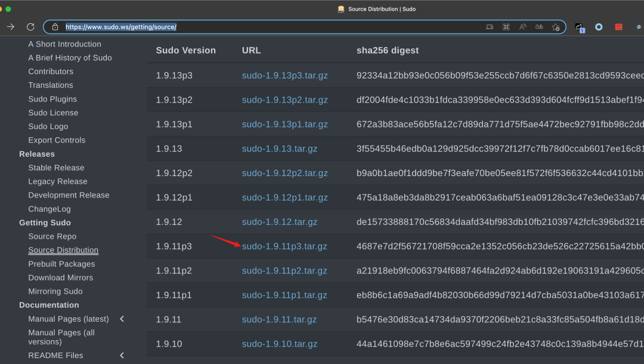Click the device/app availability icon in address bar
Image resolution: width=644 pixels, height=364 pixels.
490,27
